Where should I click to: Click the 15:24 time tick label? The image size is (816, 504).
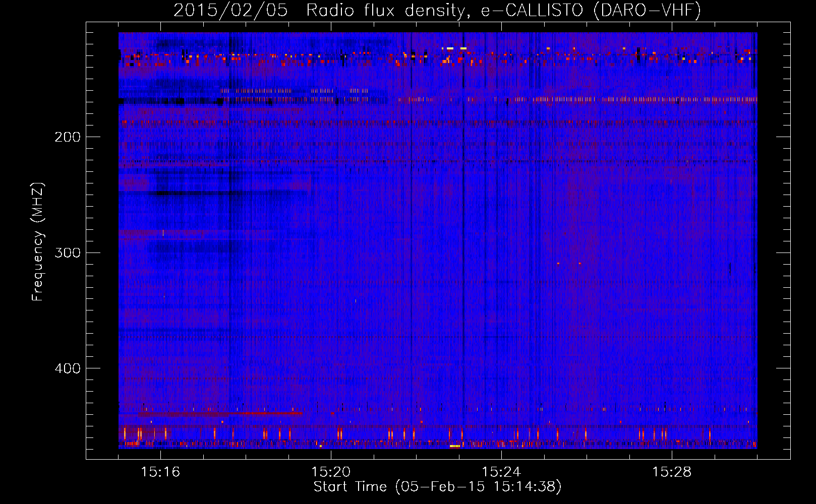(x=501, y=472)
